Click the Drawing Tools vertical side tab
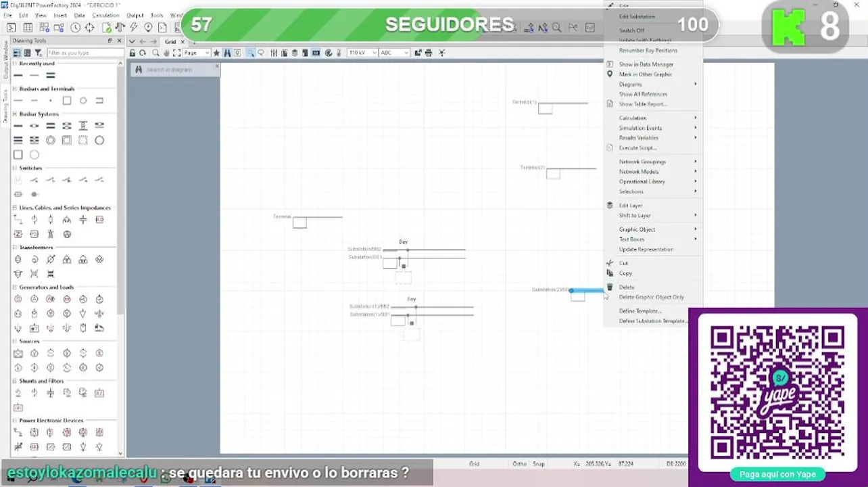The height and width of the screenshot is (487, 868). coord(5,106)
